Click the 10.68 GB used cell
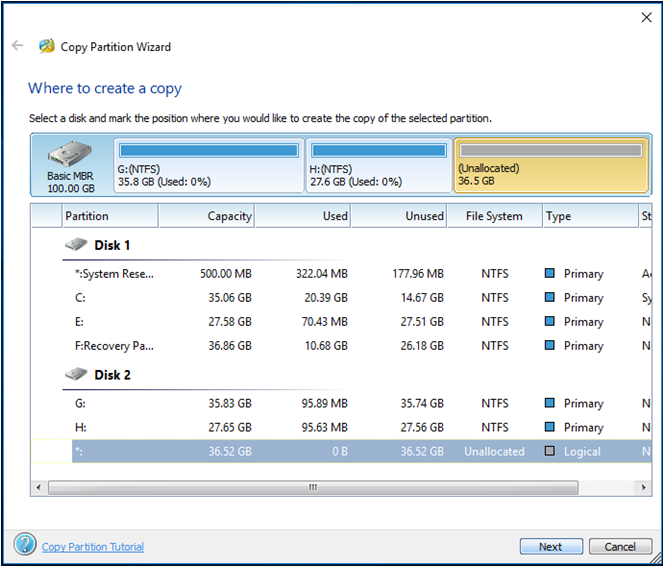Image resolution: width=663 pixels, height=566 pixels. (326, 346)
